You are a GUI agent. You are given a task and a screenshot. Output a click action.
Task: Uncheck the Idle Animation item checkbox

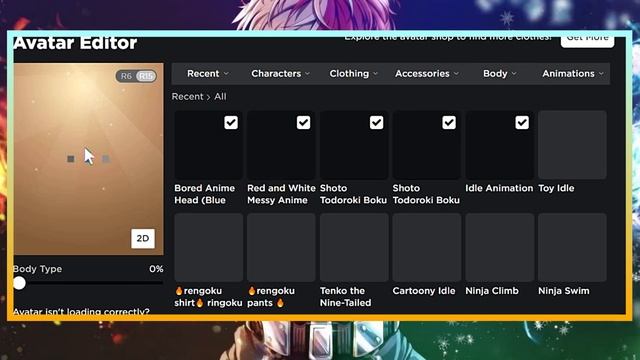pyautogui.click(x=522, y=122)
